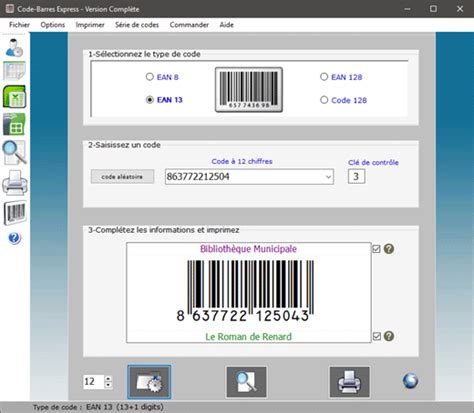The image size is (474, 413).
Task: Click the Clé de contrôle box
Action: 356,176
